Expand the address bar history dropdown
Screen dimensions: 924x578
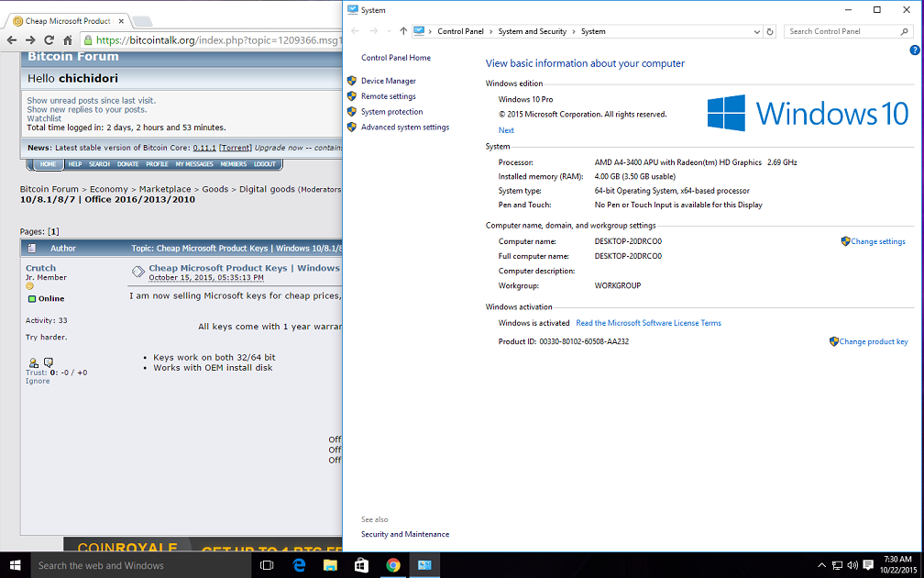[x=757, y=32]
